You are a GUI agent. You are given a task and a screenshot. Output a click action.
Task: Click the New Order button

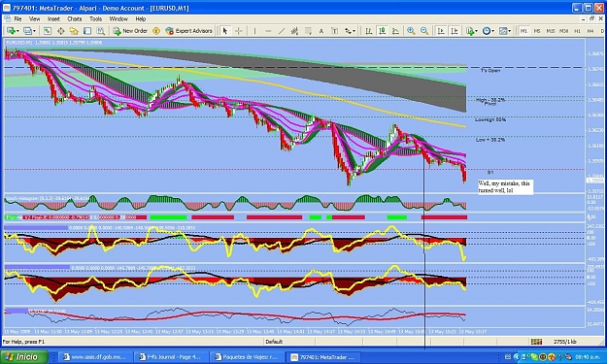130,31
